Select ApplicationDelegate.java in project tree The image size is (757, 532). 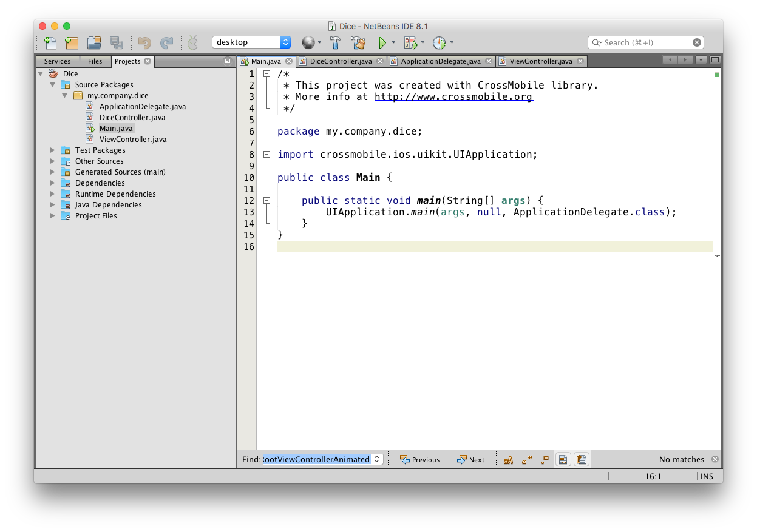click(143, 106)
